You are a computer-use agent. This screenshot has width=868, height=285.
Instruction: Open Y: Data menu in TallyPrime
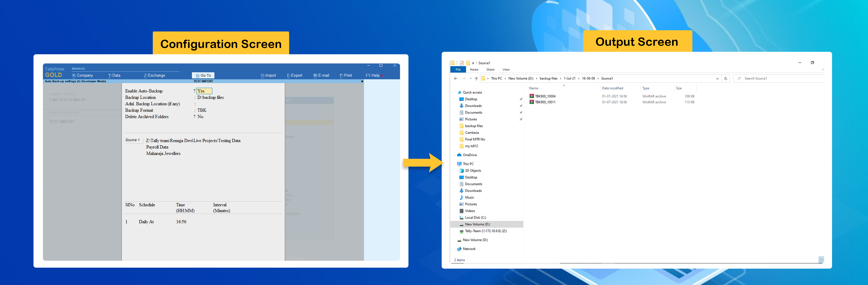point(114,75)
